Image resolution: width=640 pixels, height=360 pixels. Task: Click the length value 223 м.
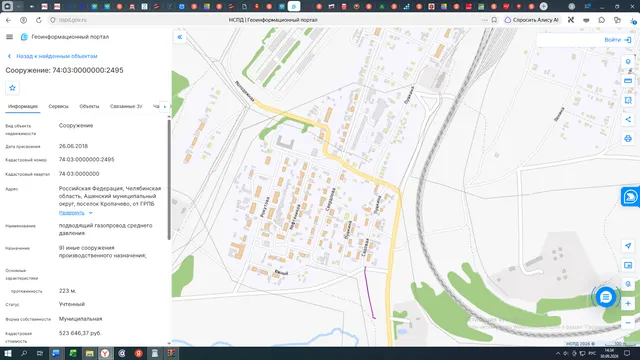tap(67, 291)
